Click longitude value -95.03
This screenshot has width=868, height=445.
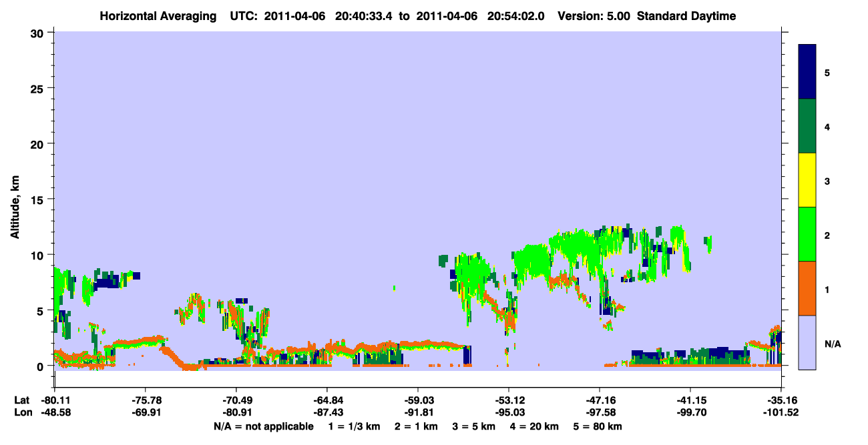pos(509,412)
